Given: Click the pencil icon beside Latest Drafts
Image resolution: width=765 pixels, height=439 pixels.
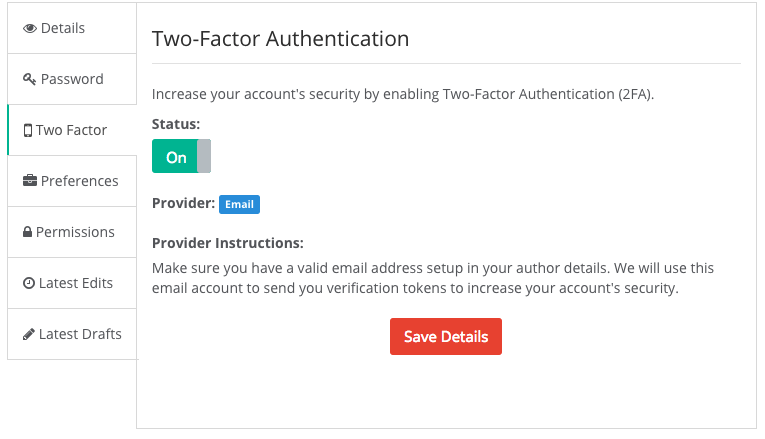Looking at the screenshot, I should [29, 335].
